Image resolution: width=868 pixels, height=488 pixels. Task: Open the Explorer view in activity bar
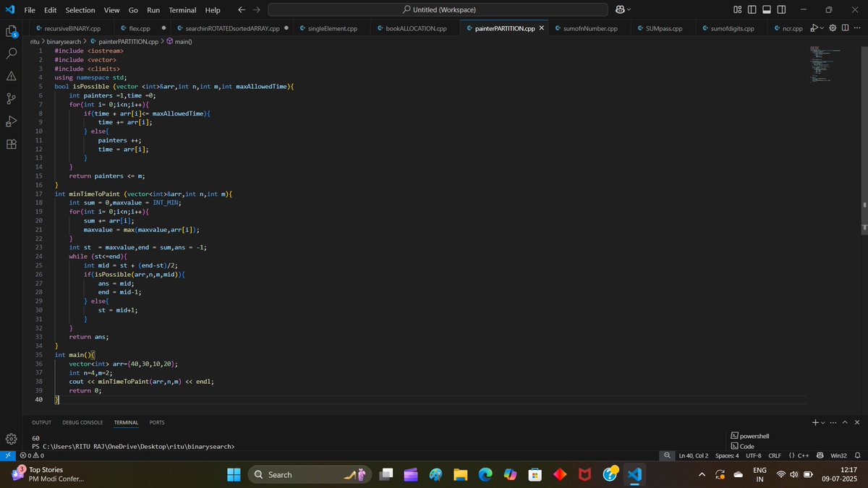point(12,31)
